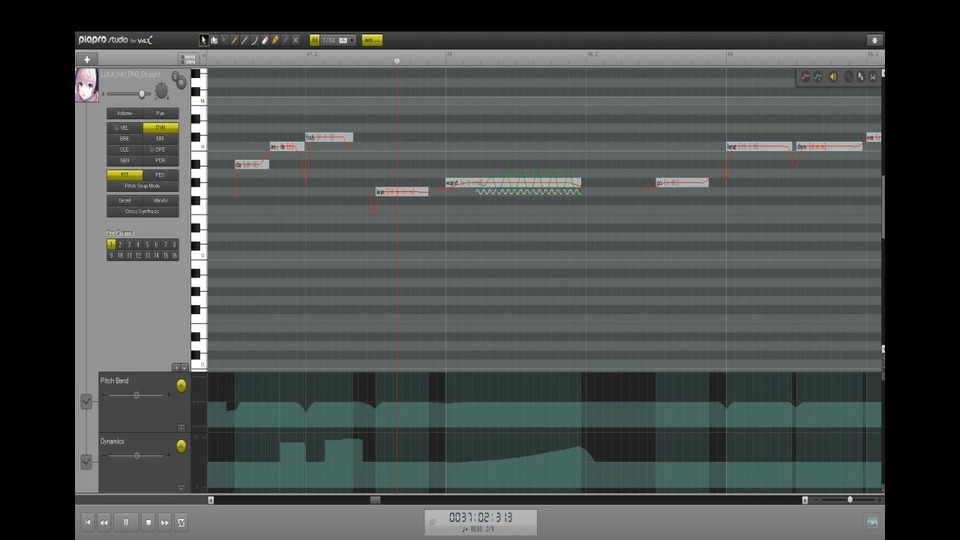Select the OPE parameter button

pos(160,149)
